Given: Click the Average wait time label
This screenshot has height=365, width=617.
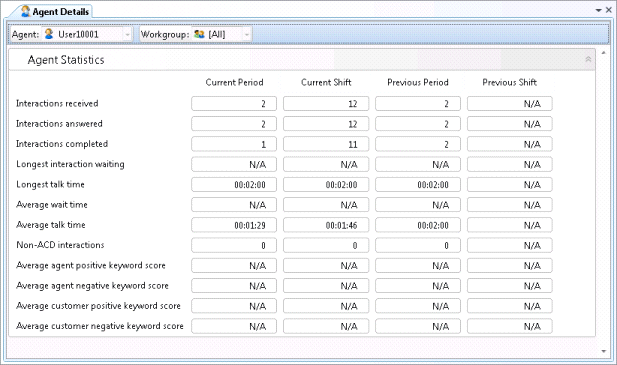Looking at the screenshot, I should pos(52,205).
